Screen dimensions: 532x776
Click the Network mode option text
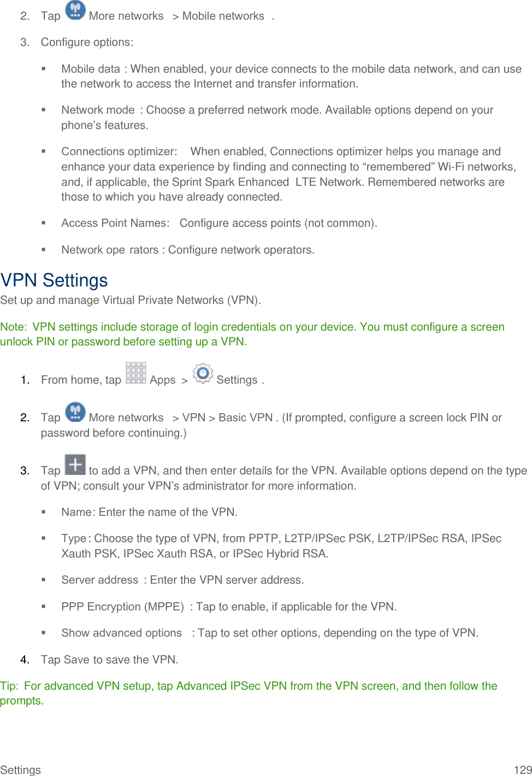(98, 110)
